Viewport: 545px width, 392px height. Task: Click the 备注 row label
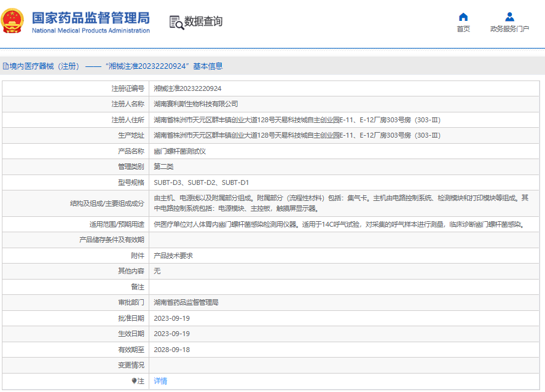pyautogui.click(x=137, y=287)
